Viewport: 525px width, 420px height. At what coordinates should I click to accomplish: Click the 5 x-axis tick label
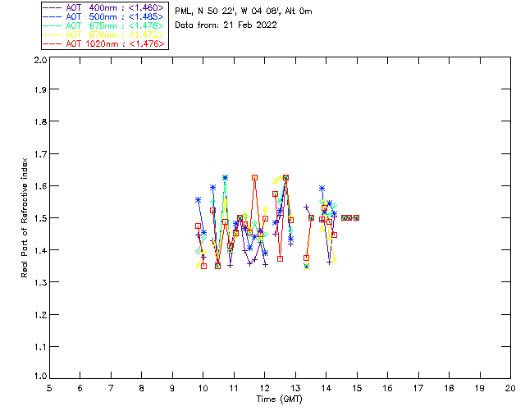[x=49, y=388]
